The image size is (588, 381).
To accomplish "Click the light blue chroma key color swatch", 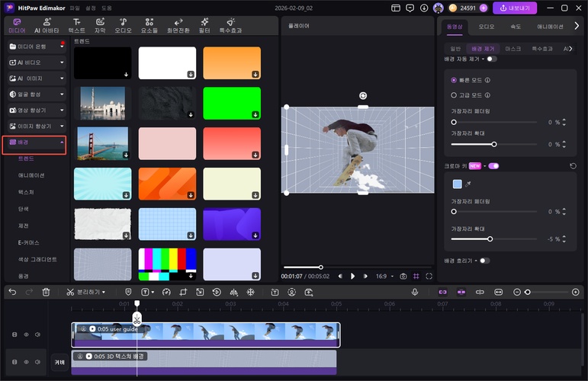I will coord(457,184).
